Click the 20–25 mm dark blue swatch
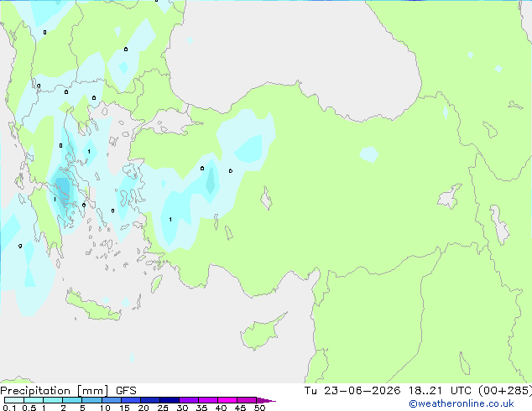Image resolution: width=532 pixels, height=411 pixels. point(149,400)
